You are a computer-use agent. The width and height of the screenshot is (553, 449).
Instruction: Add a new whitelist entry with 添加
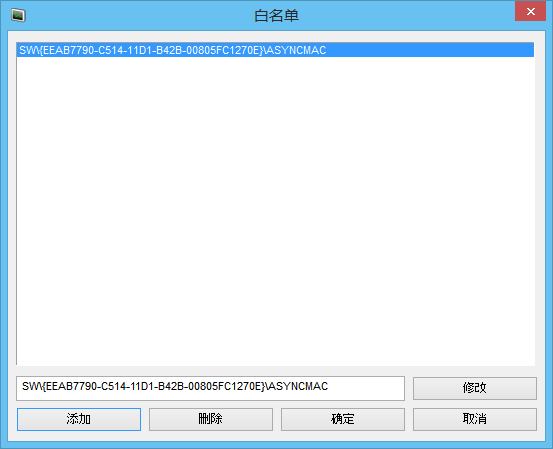tap(79, 419)
